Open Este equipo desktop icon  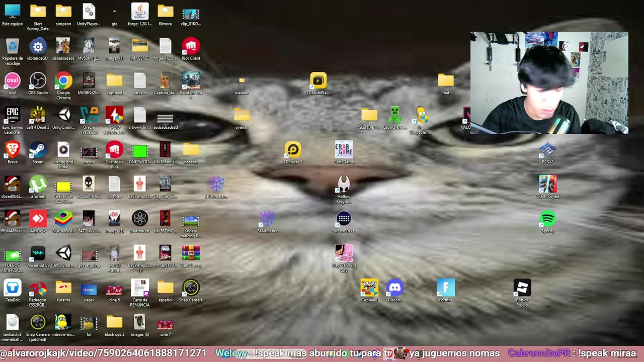tap(13, 15)
